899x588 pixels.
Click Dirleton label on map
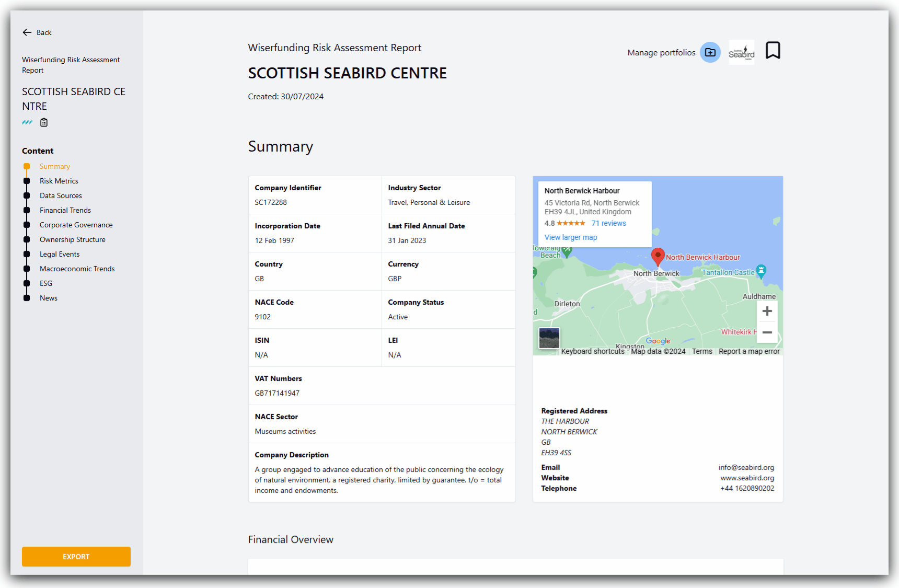[x=567, y=304]
